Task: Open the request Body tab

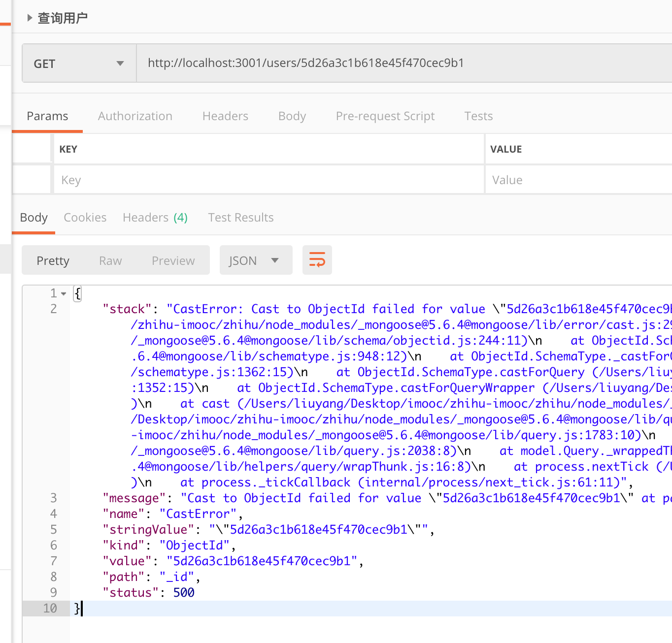Action: pyautogui.click(x=292, y=116)
